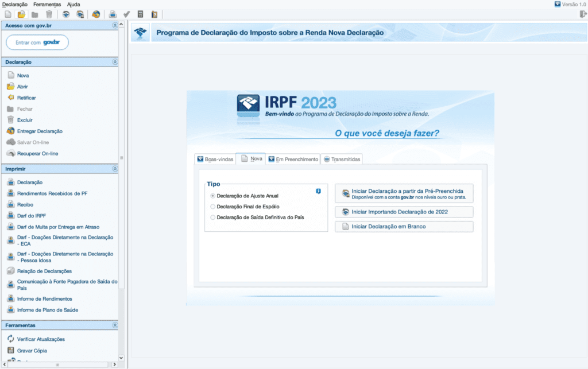Screen dimensions: 588x369
Task: Click Iniciar Declaração a partir da Pré-Preenchida
Action: (404, 193)
